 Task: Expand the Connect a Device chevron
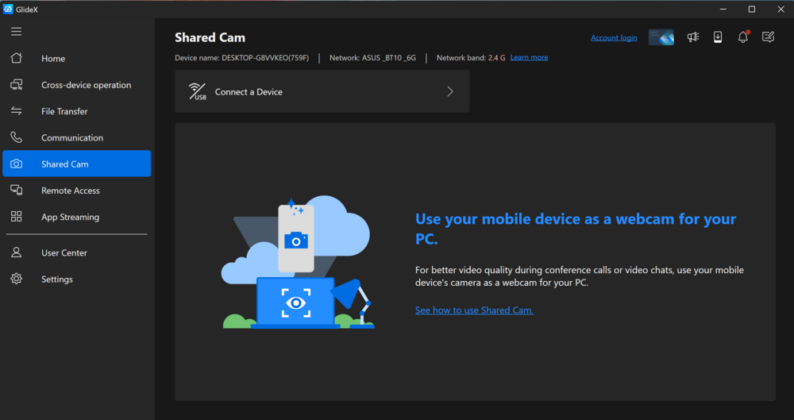point(450,92)
